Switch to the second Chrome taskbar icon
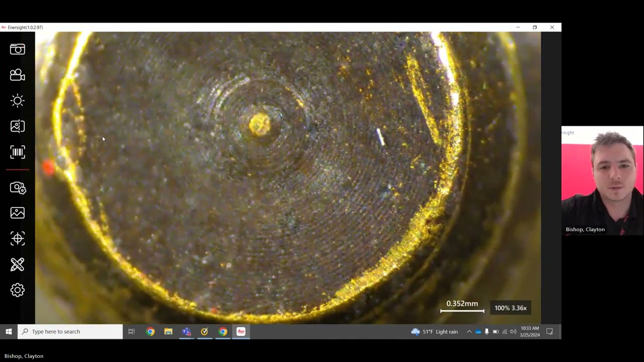The width and height of the screenshot is (644, 362). [223, 331]
